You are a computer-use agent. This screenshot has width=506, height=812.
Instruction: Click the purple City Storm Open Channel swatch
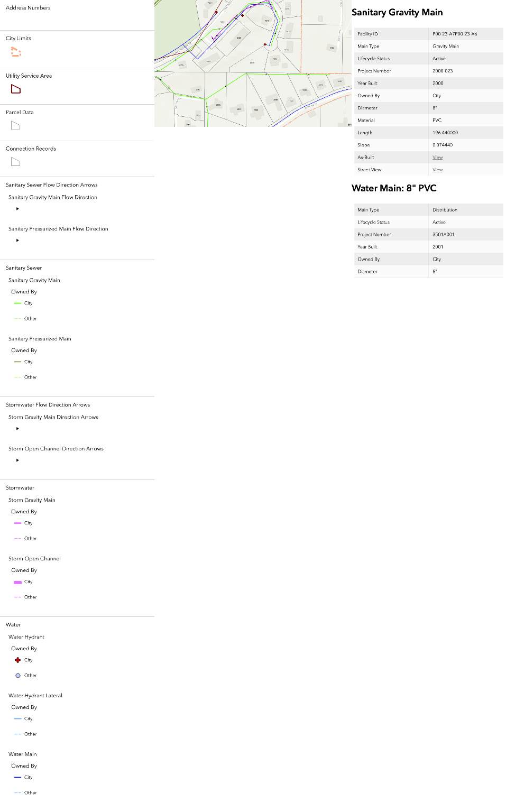(18, 582)
